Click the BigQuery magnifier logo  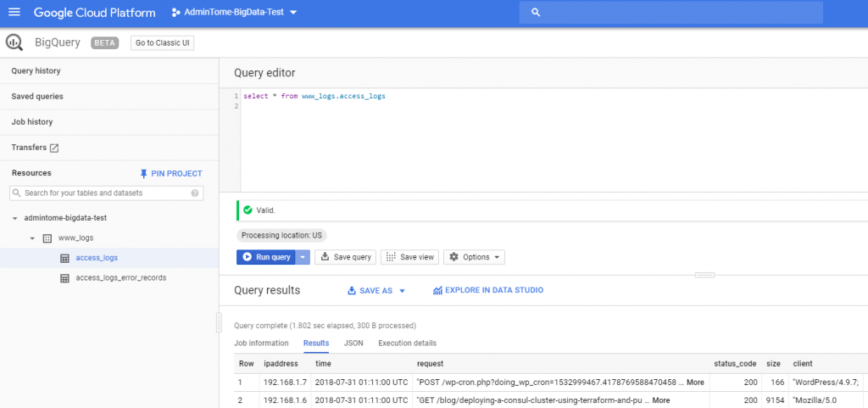[x=14, y=42]
